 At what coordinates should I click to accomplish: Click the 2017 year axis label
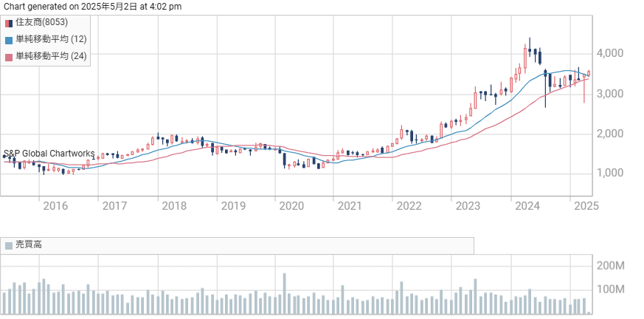tap(114, 205)
